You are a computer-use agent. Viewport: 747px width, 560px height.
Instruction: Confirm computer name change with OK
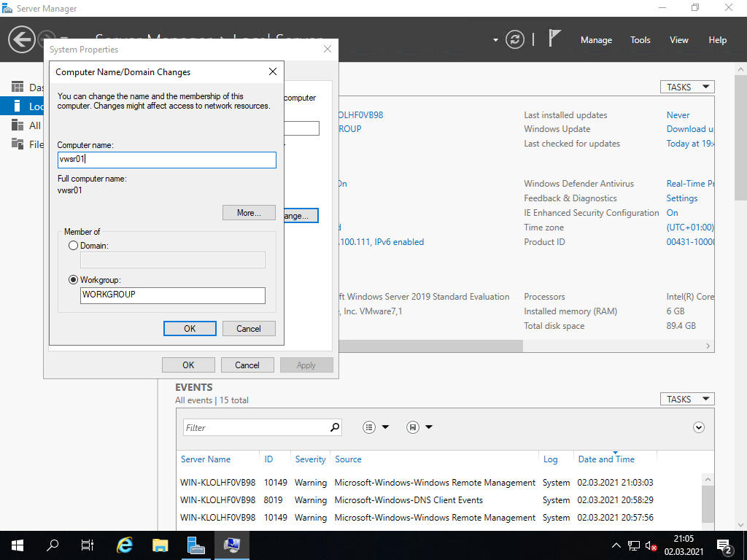pos(190,328)
